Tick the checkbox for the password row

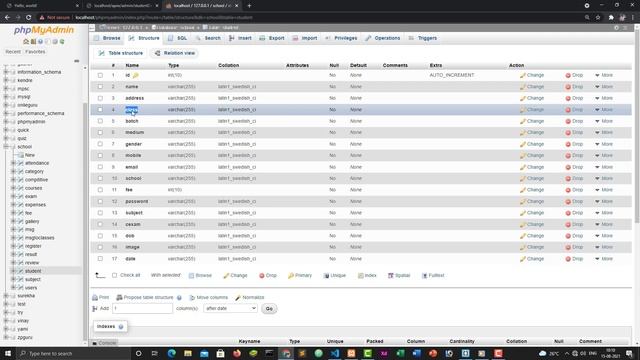coord(100,202)
